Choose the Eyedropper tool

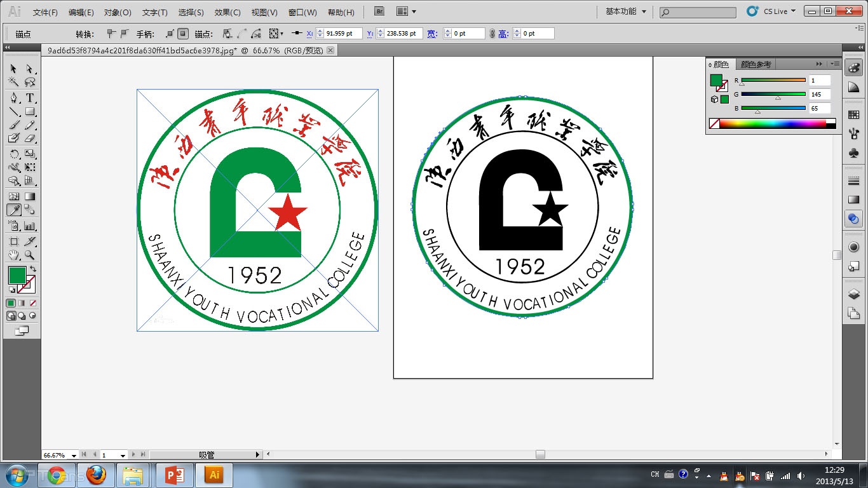coord(14,210)
